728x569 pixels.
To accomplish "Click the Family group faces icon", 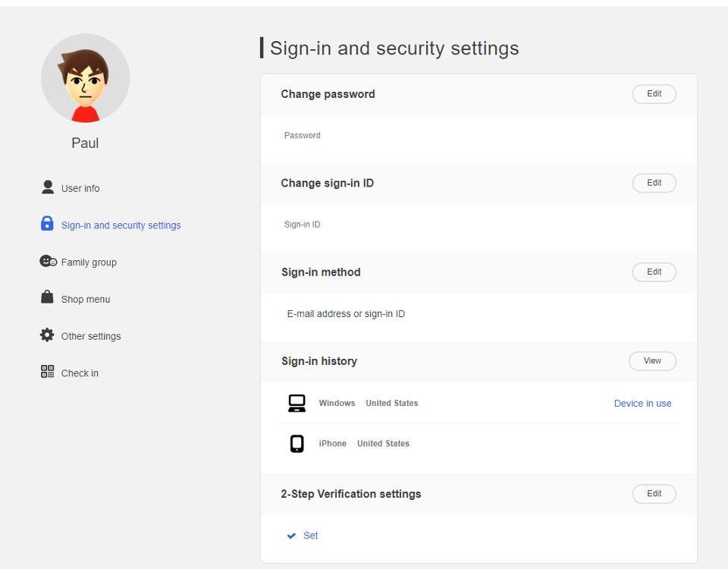I will pyautogui.click(x=48, y=261).
